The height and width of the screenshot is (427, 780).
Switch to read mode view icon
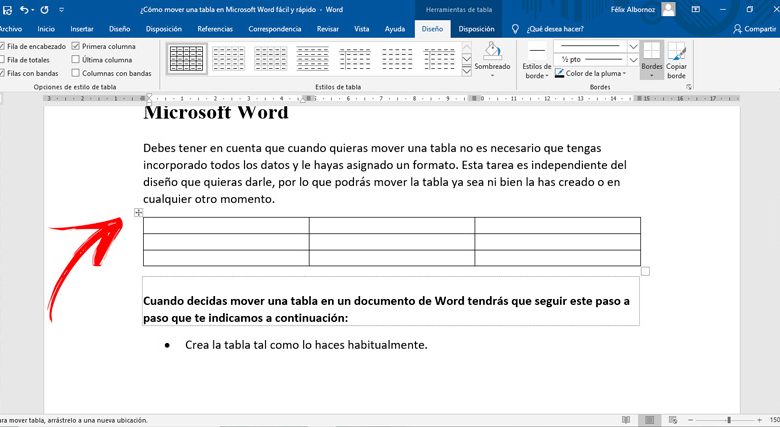(x=626, y=420)
